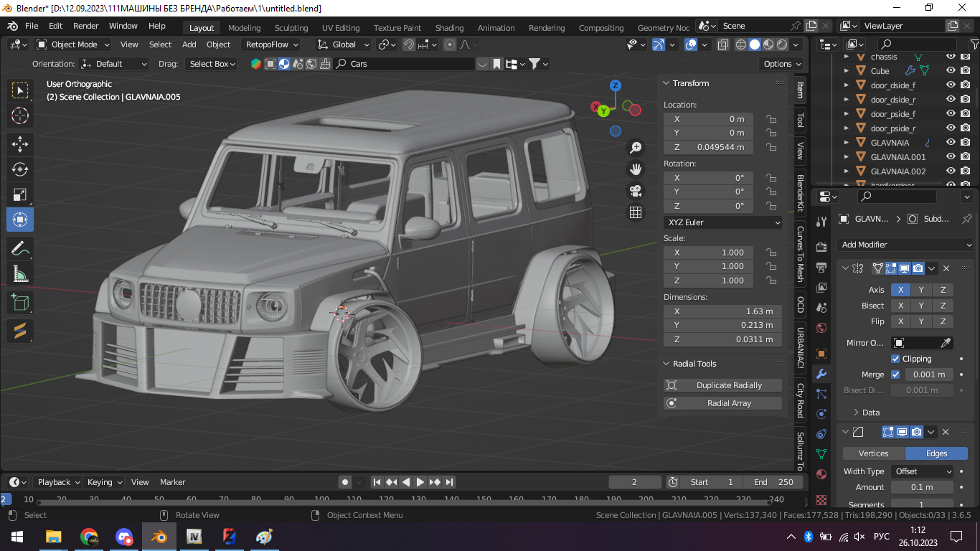Click the Duplicate Radially button
This screenshot has height=551, width=980.
pos(722,385)
